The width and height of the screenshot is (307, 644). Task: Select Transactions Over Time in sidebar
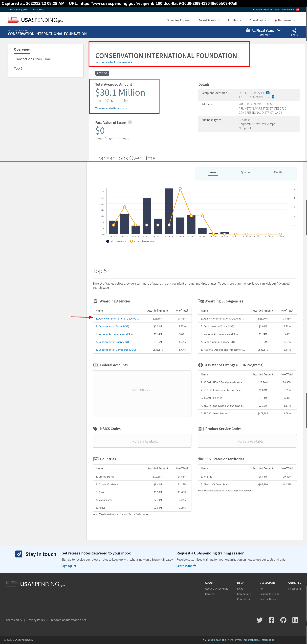[32, 59]
